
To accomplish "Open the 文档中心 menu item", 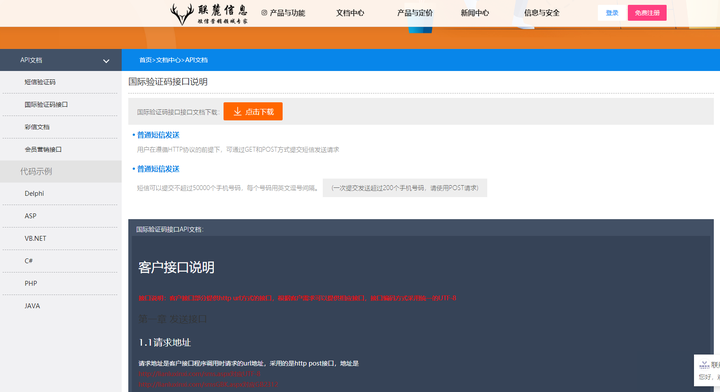I will pyautogui.click(x=350, y=13).
